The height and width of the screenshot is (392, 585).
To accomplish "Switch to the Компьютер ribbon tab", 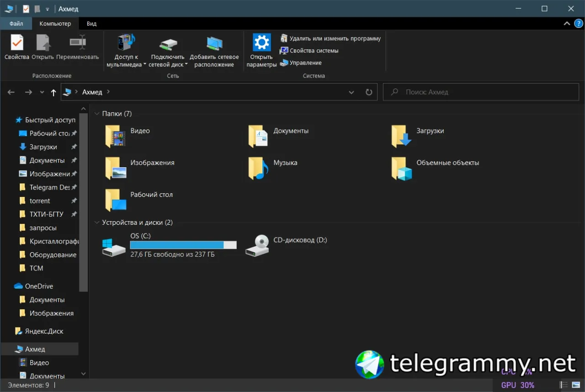I will point(55,24).
